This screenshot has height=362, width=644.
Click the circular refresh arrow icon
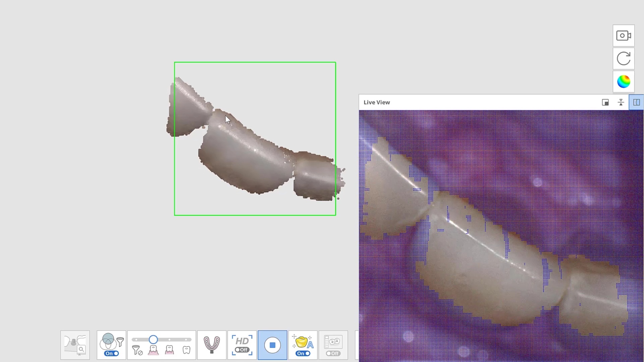point(623,59)
